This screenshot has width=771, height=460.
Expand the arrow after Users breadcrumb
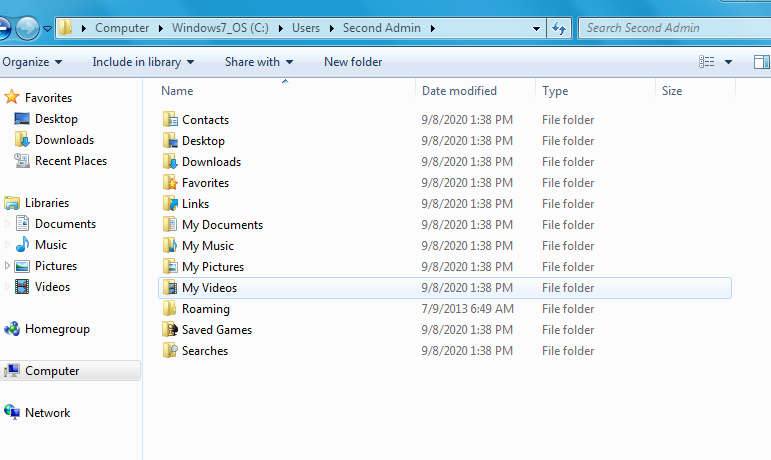[x=331, y=29]
